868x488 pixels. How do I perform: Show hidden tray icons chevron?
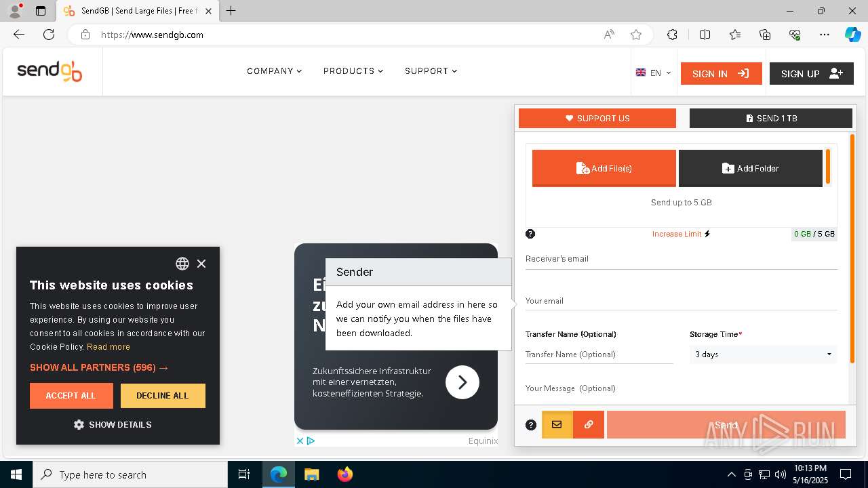pyautogui.click(x=731, y=474)
